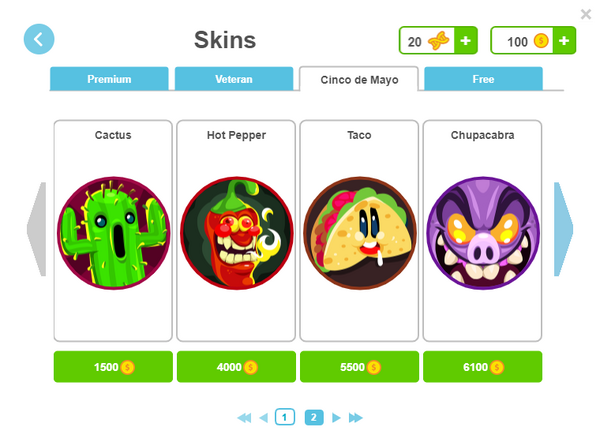
Task: Add more DNA with the plus button
Action: pyautogui.click(x=465, y=40)
